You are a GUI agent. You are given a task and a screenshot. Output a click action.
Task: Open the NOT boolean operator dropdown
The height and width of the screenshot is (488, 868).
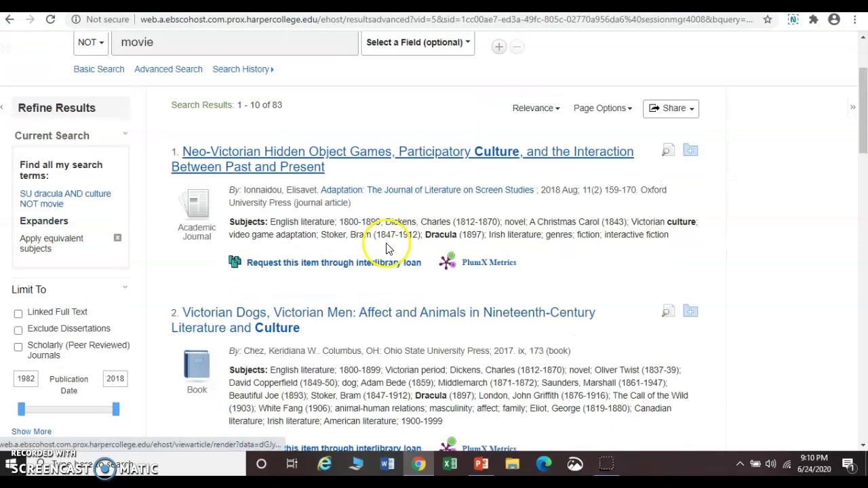click(x=90, y=42)
